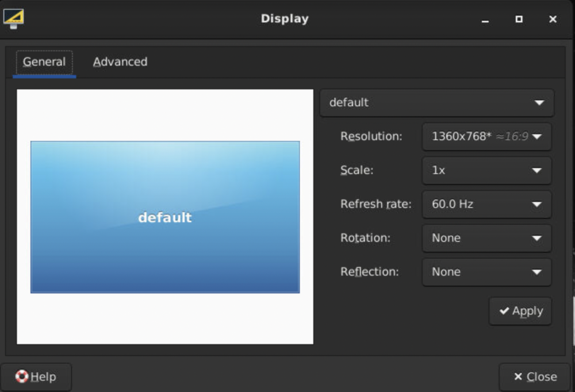The height and width of the screenshot is (392, 575).
Task: Open the Resolution dropdown showing 1360x768
Action: tap(486, 136)
